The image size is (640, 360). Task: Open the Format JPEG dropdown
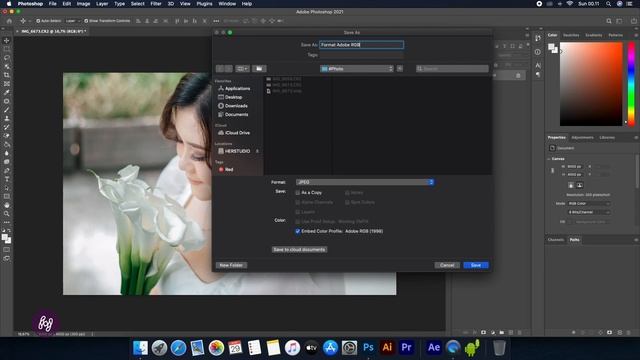364,182
